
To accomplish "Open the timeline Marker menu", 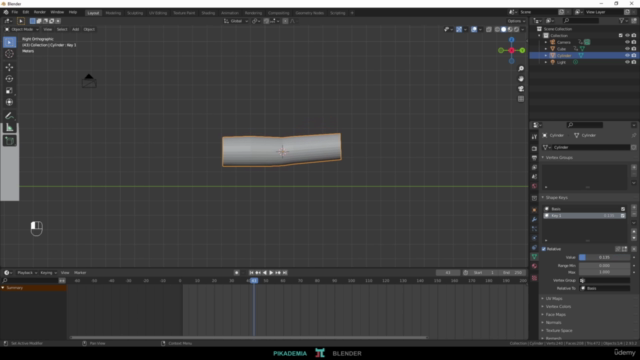I will [x=80, y=273].
